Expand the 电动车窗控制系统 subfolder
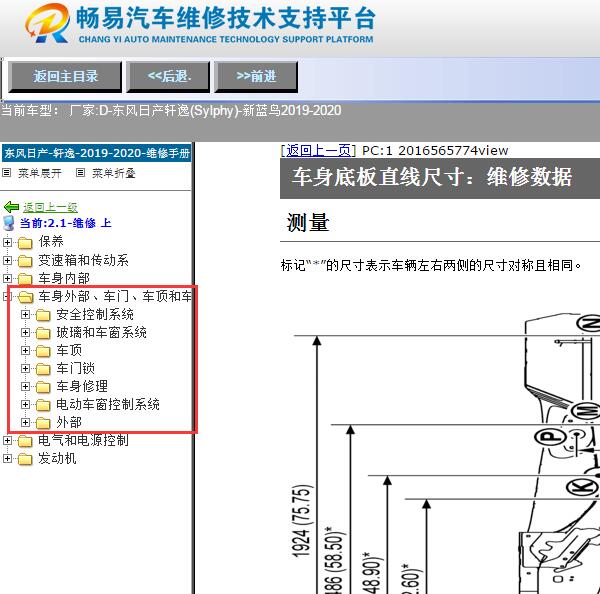600x594 pixels. pos(25,404)
